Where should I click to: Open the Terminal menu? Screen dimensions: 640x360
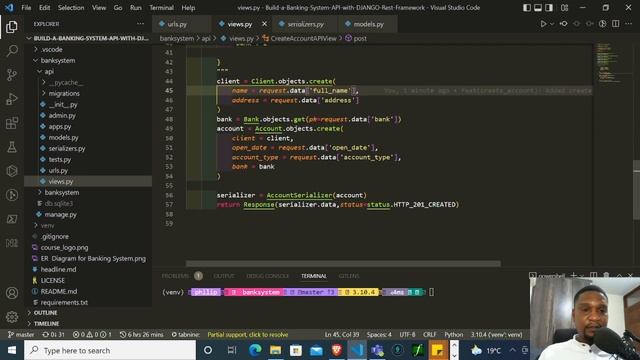[161, 8]
